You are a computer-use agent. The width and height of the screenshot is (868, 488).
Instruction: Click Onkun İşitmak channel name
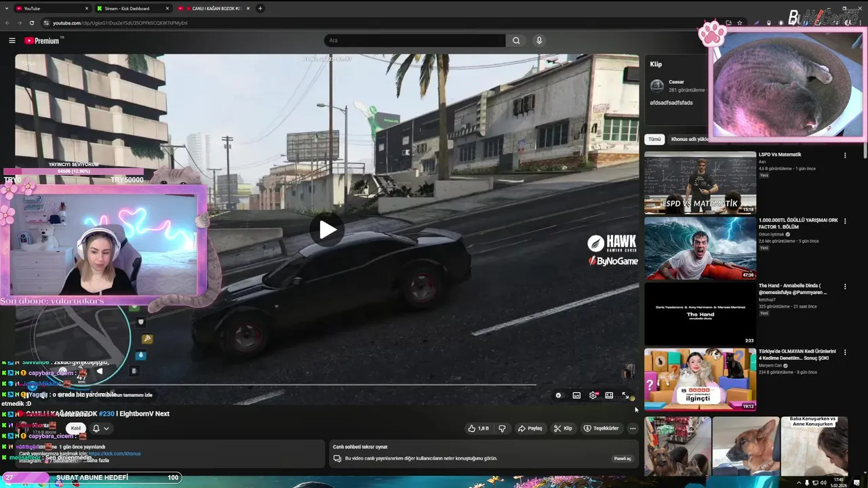point(771,235)
